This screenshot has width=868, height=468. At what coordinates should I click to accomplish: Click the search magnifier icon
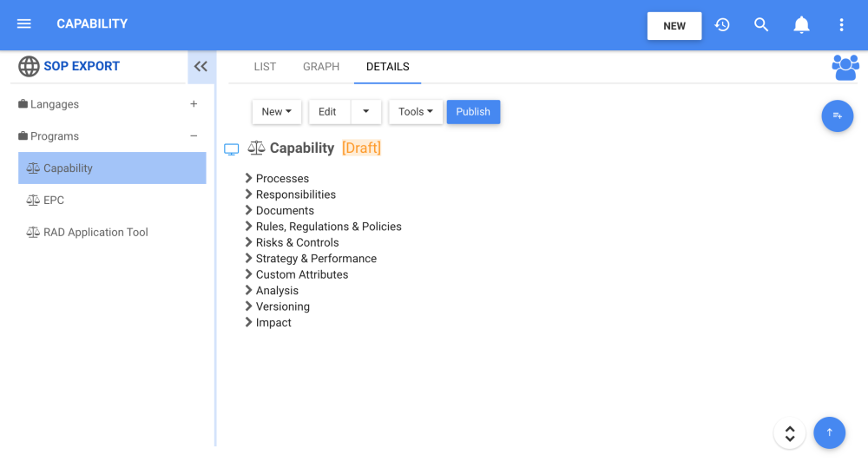(761, 25)
